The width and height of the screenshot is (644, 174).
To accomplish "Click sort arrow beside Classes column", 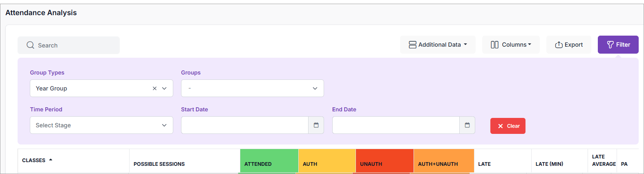I will (51, 160).
